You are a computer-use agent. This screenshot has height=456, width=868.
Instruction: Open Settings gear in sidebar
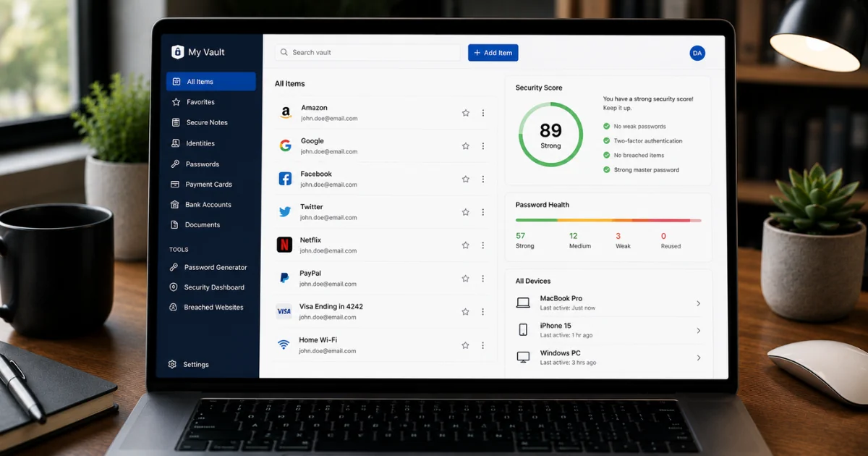click(x=172, y=364)
